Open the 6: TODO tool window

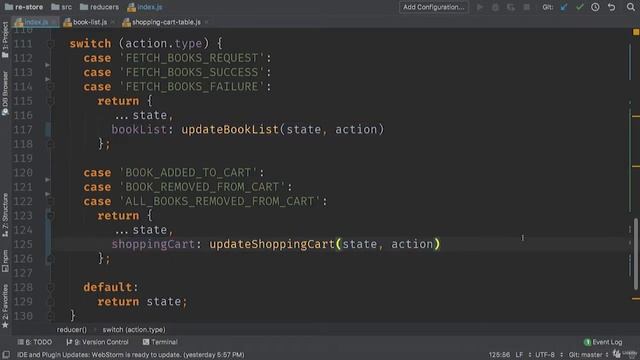coord(35,342)
